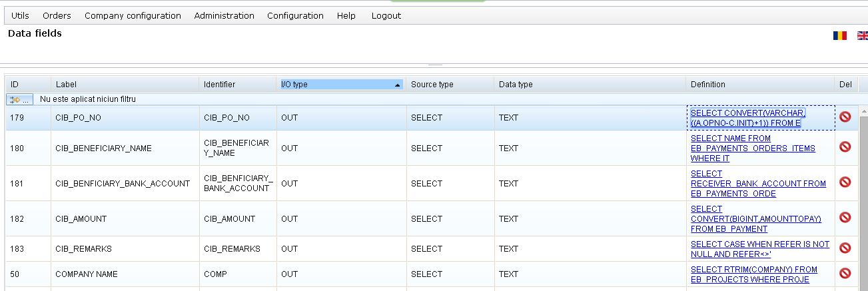Open the Administration menu
868x291 pixels.
tap(224, 15)
